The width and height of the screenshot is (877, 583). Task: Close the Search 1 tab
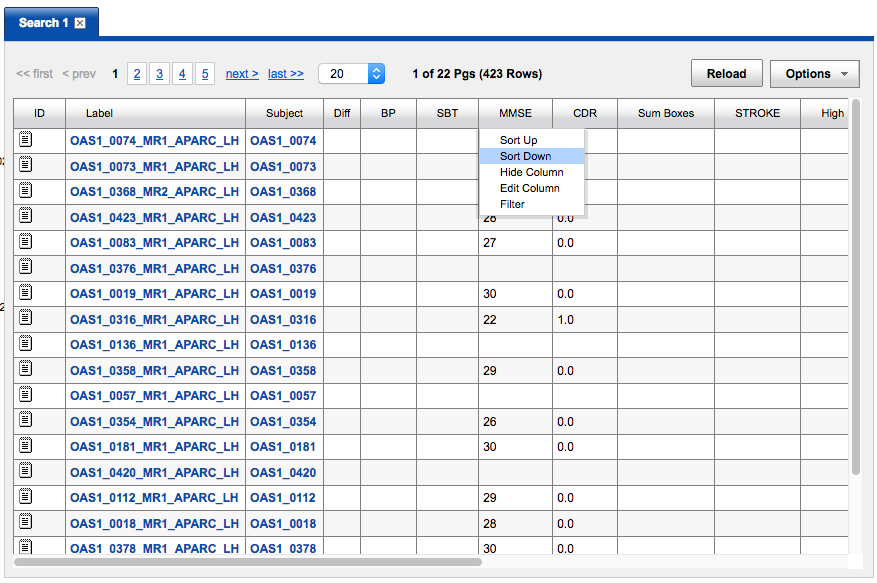[80, 23]
